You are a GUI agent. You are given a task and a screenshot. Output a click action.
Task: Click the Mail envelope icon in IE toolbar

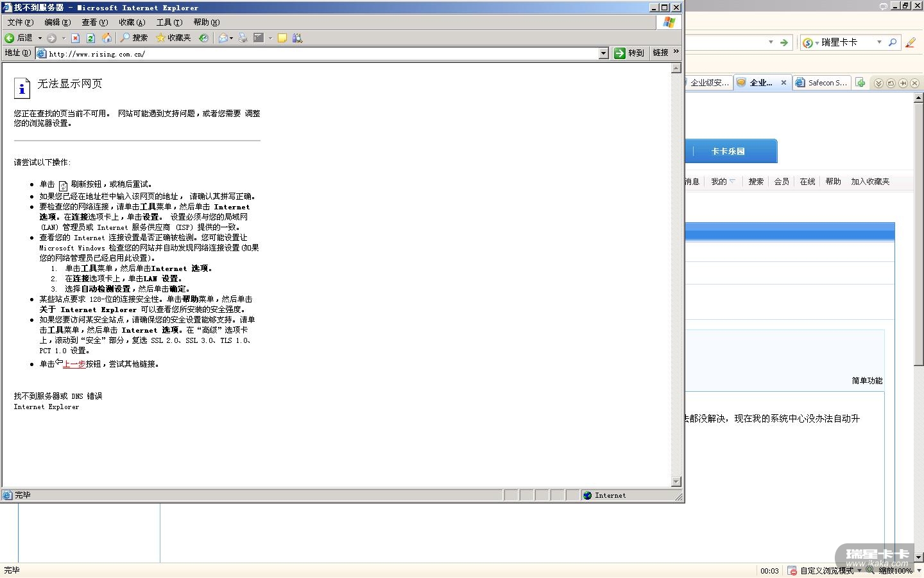[x=223, y=38]
